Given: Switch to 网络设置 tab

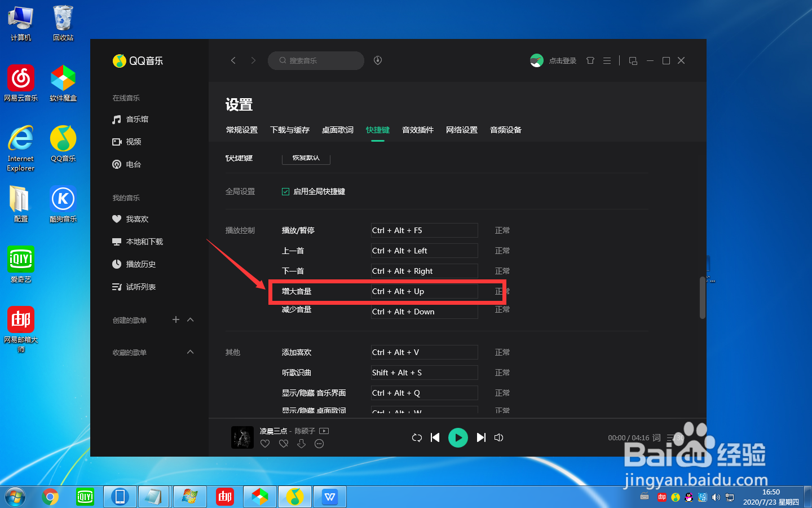Looking at the screenshot, I should 462,130.
